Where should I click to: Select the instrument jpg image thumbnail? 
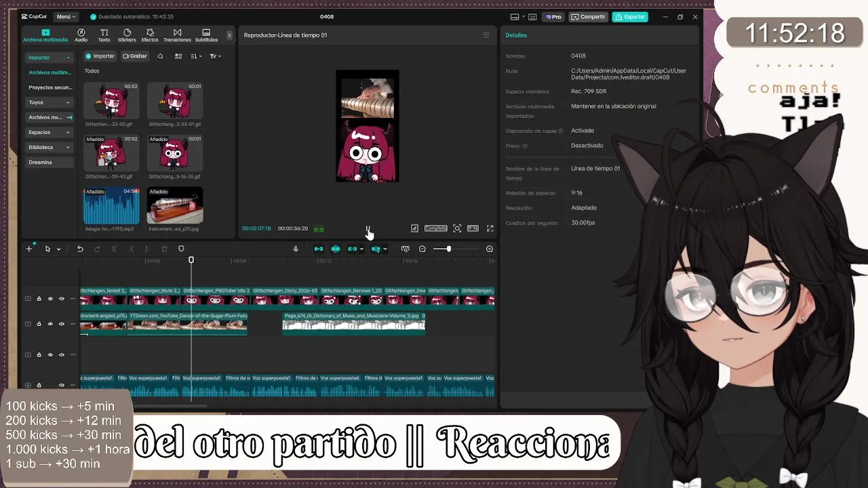[x=175, y=205]
